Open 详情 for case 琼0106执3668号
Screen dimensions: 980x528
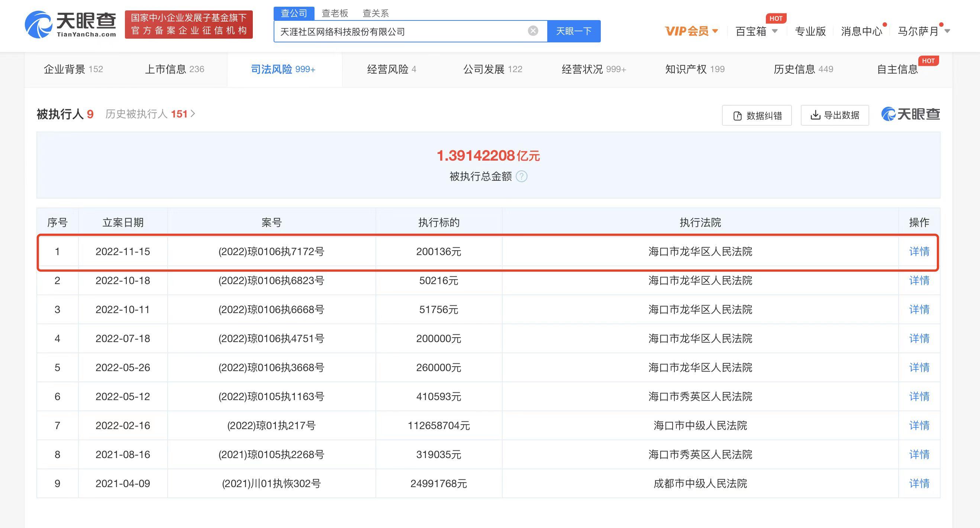click(919, 367)
